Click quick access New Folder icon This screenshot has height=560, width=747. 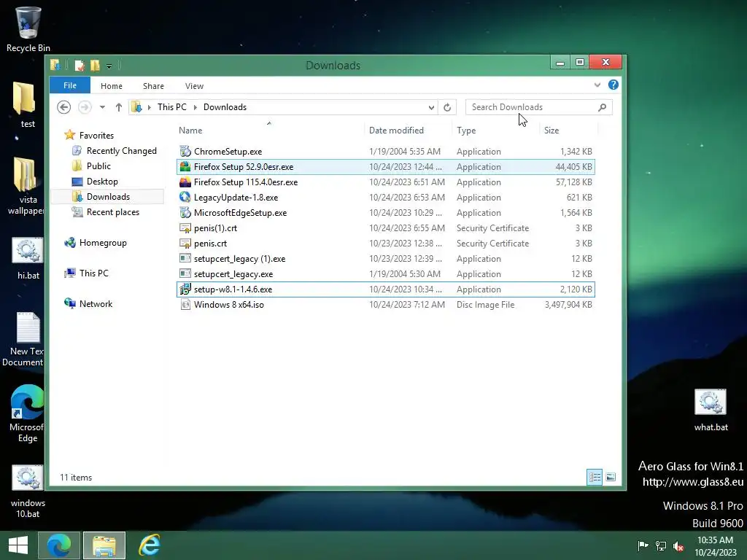point(96,65)
